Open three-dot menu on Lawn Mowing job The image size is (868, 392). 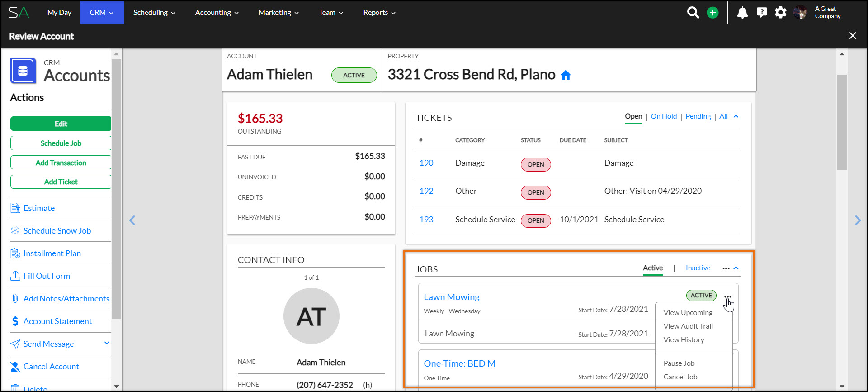727,297
